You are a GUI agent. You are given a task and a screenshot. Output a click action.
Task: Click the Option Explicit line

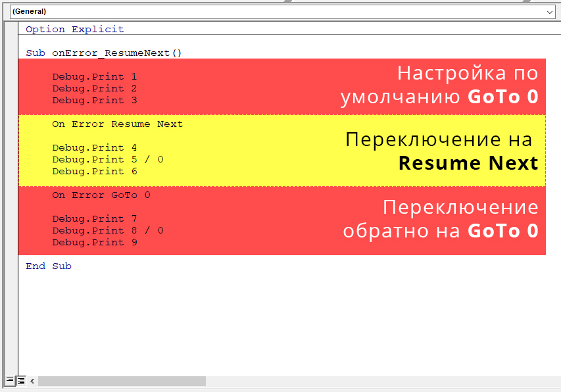point(75,30)
